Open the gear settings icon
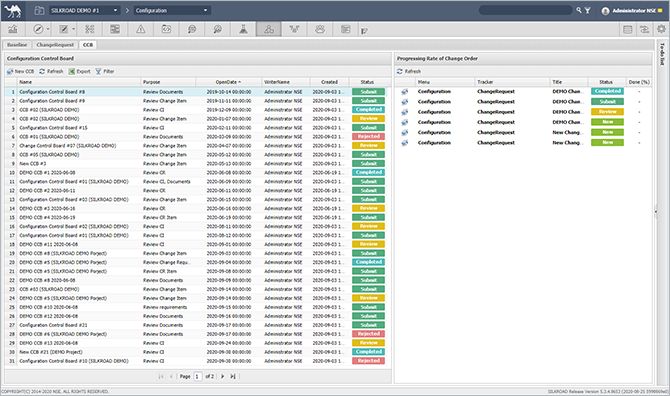Screen dimensions: 670x396 click(661, 29)
